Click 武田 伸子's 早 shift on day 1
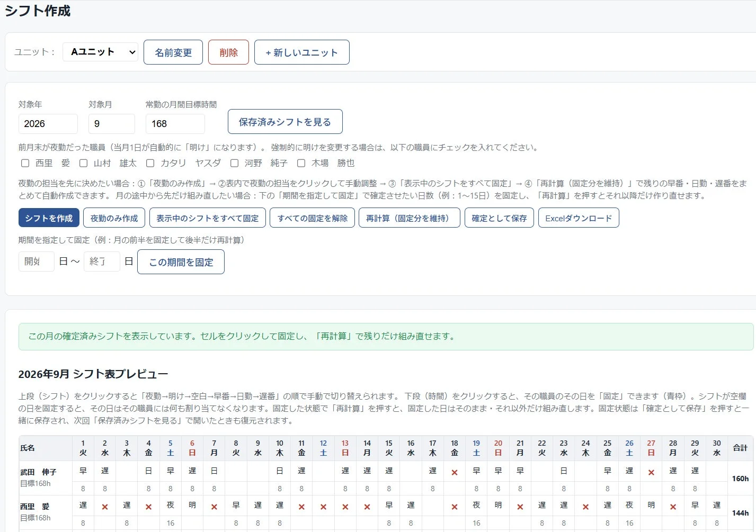756x532 pixels. point(83,471)
